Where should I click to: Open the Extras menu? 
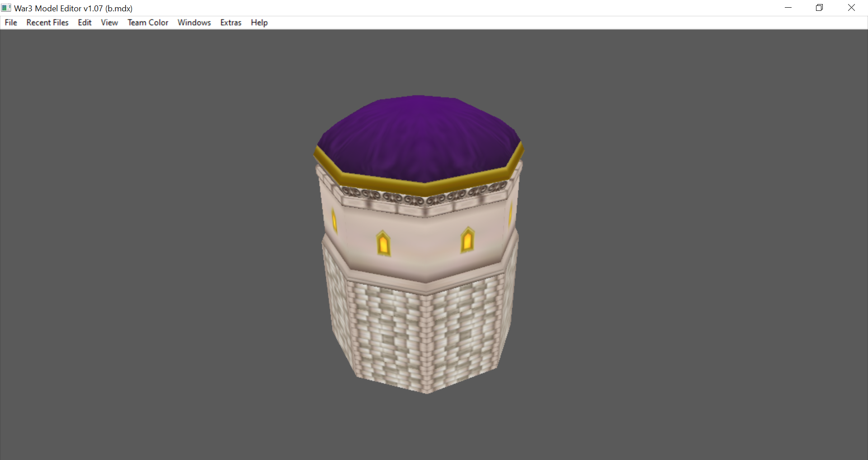[x=231, y=23]
